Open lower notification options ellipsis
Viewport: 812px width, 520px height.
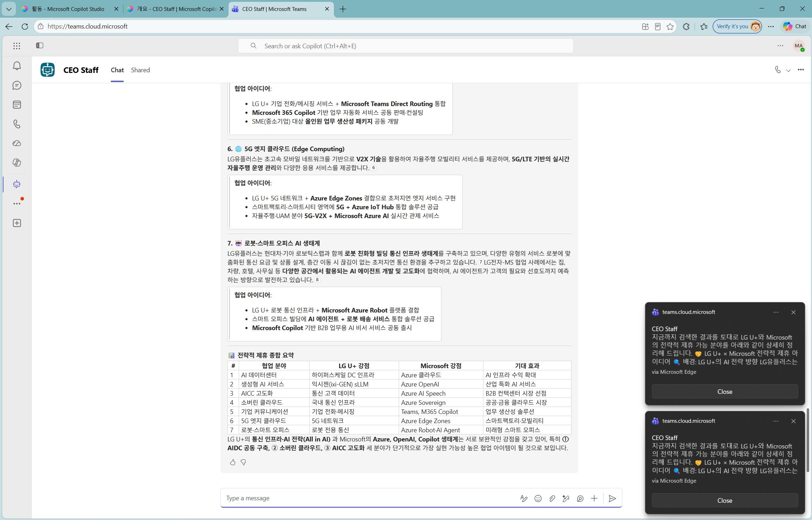click(776, 421)
